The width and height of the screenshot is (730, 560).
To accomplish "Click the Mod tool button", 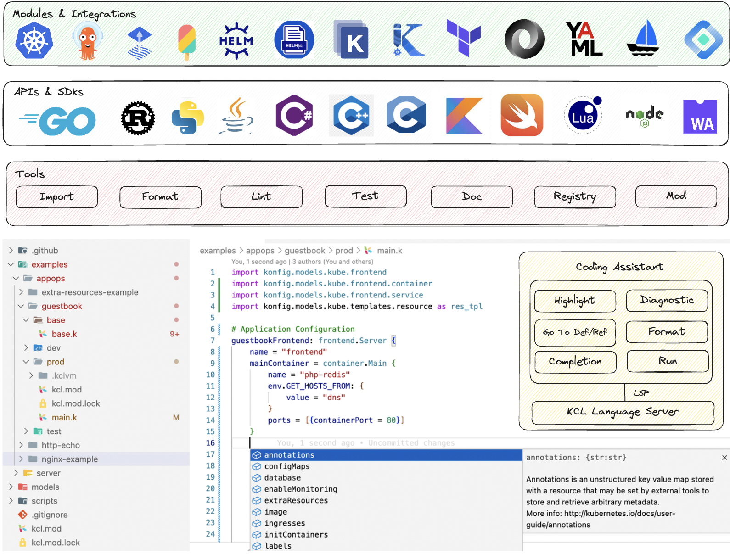I will [676, 196].
